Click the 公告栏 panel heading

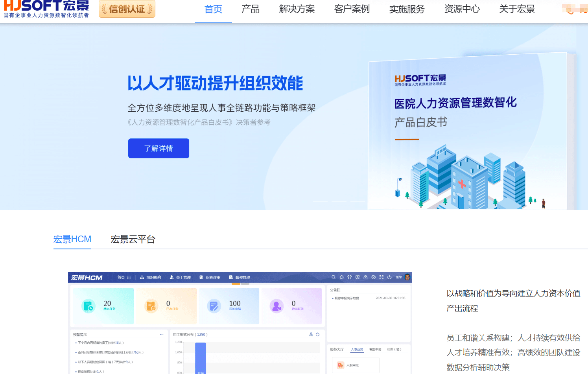[335, 290]
